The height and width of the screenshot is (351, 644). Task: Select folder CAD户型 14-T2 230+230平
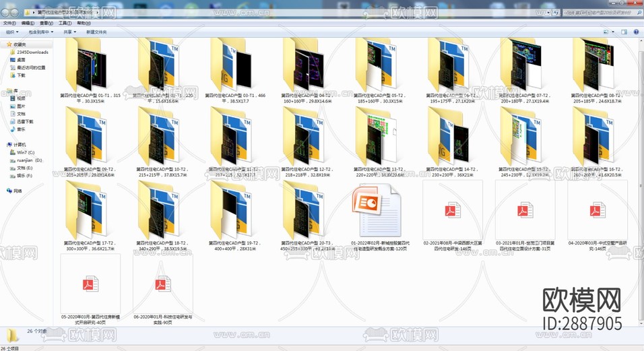click(453, 142)
